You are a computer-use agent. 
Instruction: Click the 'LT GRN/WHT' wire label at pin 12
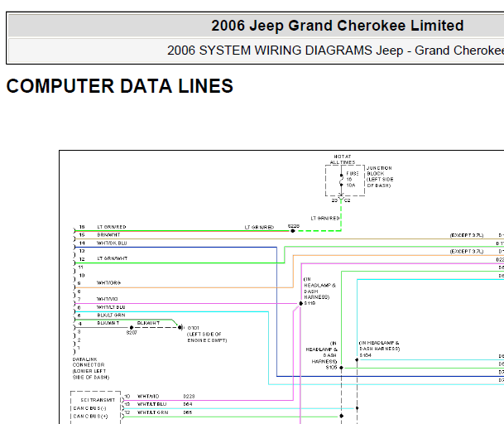(x=113, y=258)
